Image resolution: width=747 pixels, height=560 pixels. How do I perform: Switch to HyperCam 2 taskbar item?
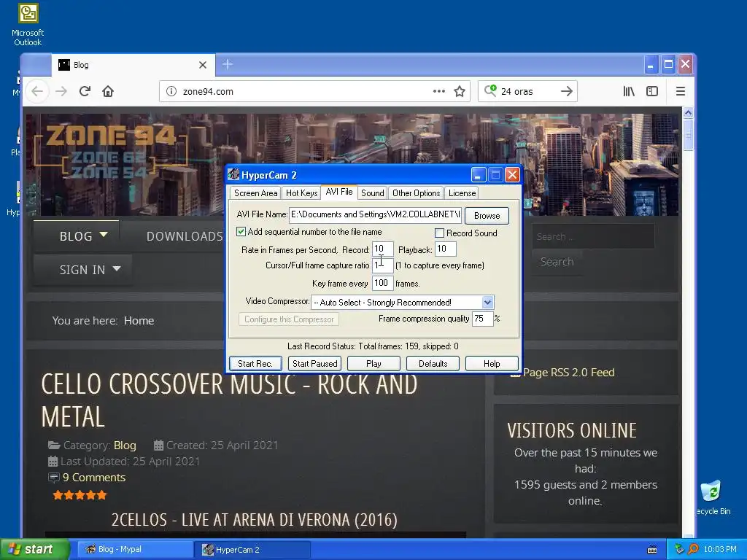pyautogui.click(x=252, y=550)
